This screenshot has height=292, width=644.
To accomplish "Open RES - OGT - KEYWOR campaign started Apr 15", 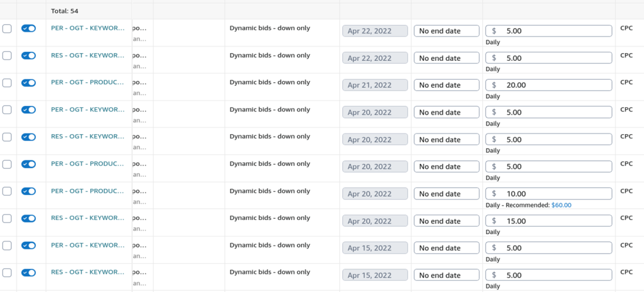I will tap(88, 272).
